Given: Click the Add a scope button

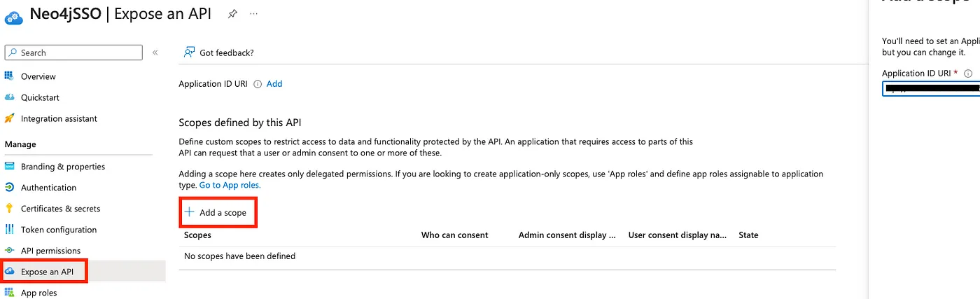Looking at the screenshot, I should coord(216,212).
